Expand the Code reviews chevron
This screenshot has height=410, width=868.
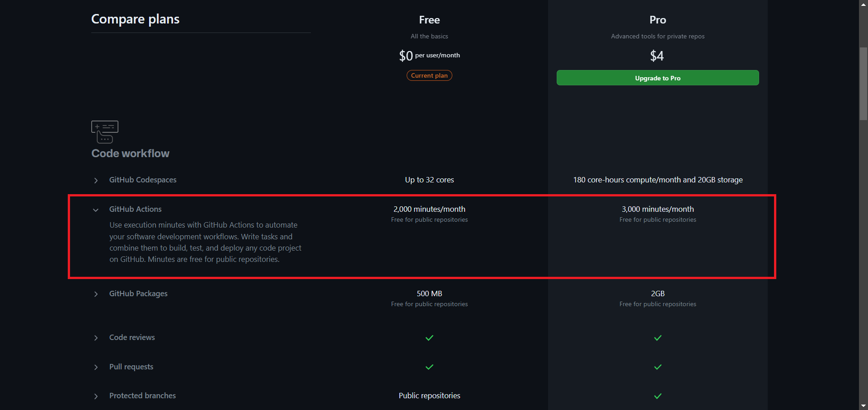pos(96,338)
